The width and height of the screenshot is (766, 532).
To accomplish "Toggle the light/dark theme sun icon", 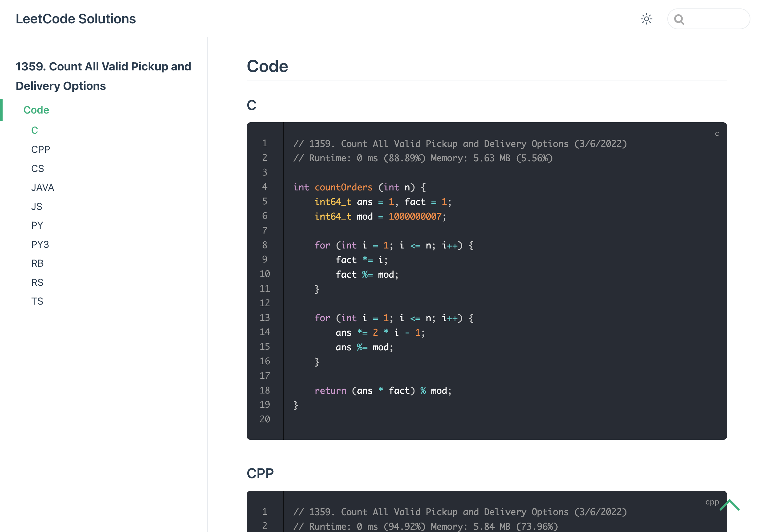I will 646,19.
